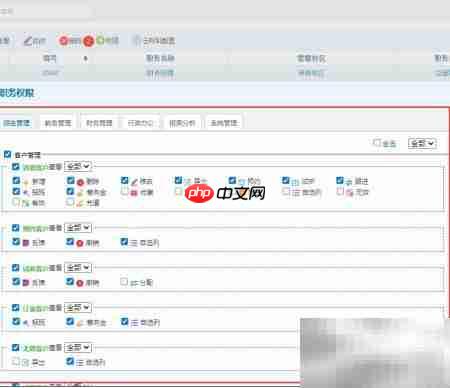Switch to the 系统管理 tab
Viewport: 450px width, 388px height.
pyautogui.click(x=224, y=123)
